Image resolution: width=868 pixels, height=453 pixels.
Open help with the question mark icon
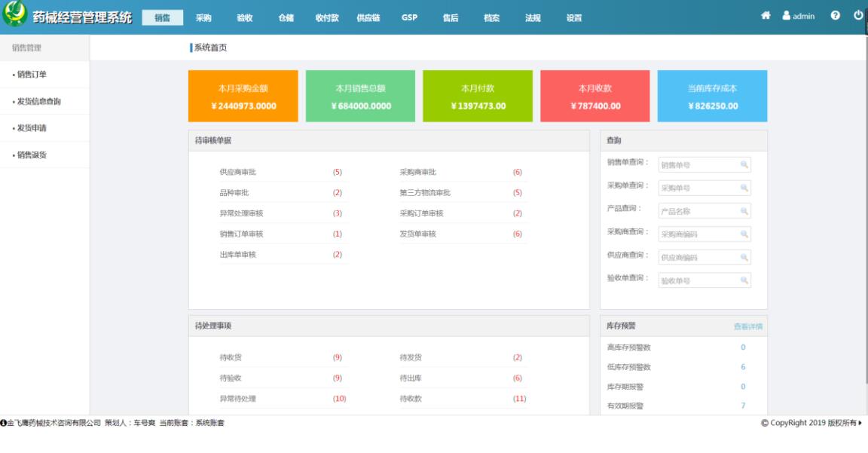click(836, 16)
